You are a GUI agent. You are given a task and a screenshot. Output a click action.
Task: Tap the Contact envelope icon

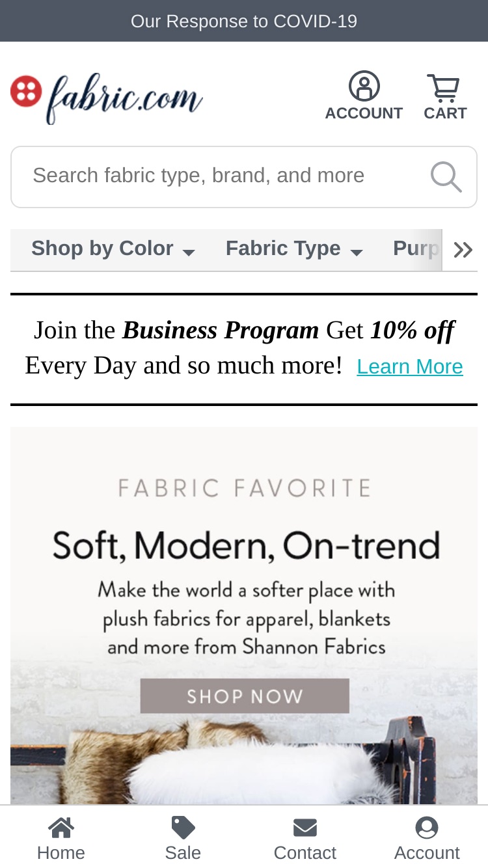point(305,828)
